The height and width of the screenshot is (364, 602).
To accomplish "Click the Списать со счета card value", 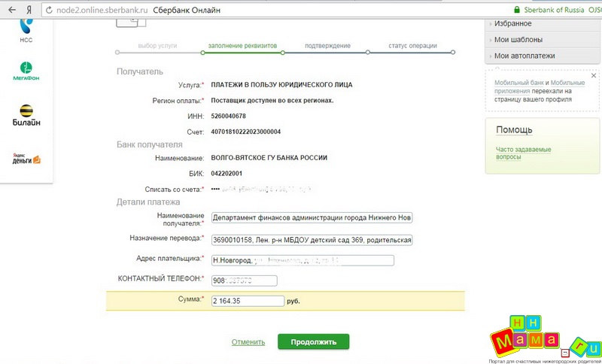I will coord(261,189).
